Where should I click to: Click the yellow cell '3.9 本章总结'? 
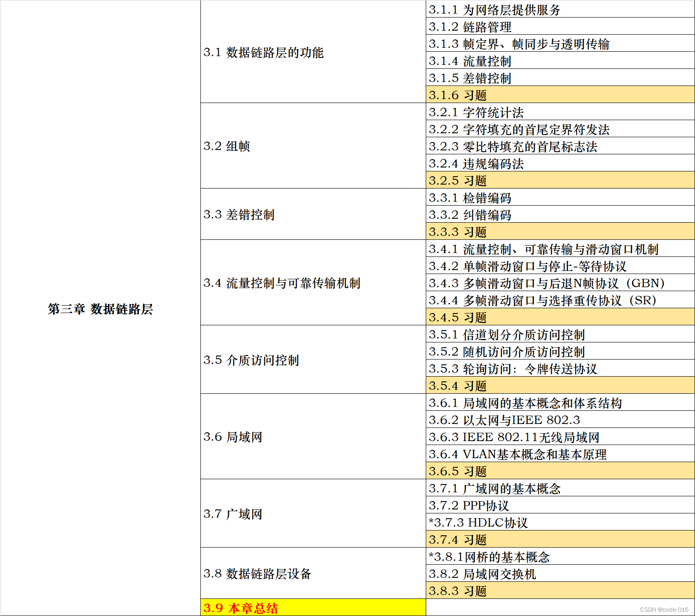coord(313,607)
